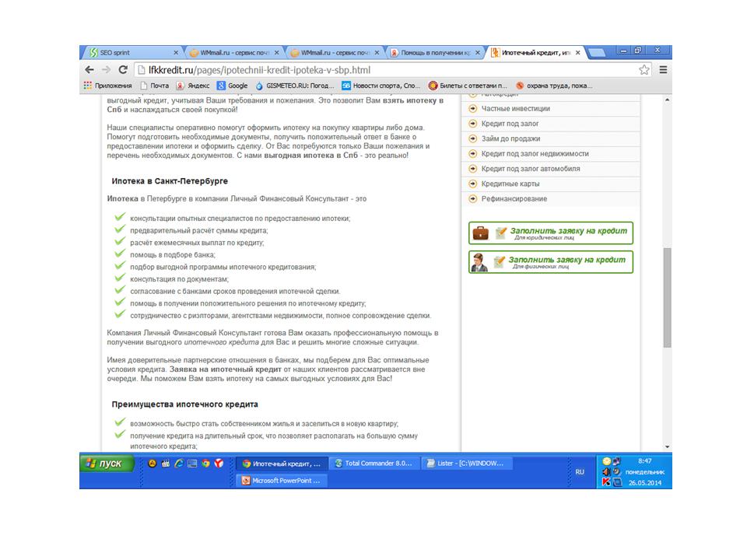Click the heading Ипотека в Санкт-Петербурге
Viewport: 747px width, 560px height.
[170, 181]
